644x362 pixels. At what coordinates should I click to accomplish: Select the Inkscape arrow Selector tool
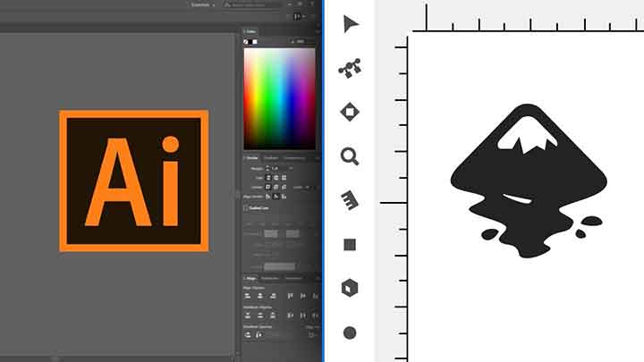(351, 24)
